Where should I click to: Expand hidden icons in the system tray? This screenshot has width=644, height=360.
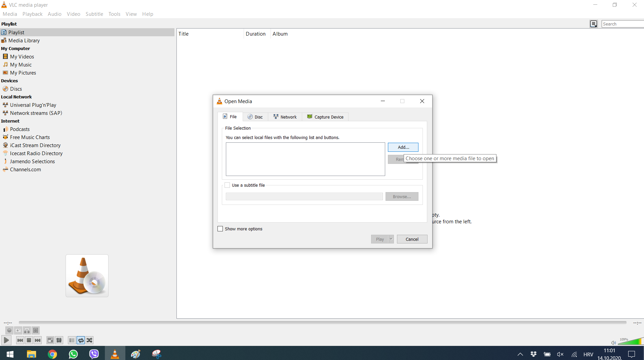pyautogui.click(x=520, y=354)
